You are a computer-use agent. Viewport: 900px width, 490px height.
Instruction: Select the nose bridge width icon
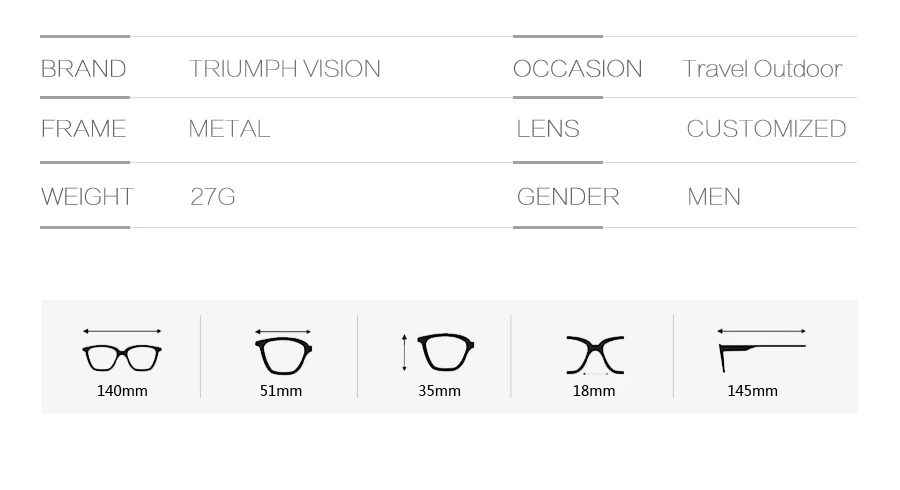[595, 355]
